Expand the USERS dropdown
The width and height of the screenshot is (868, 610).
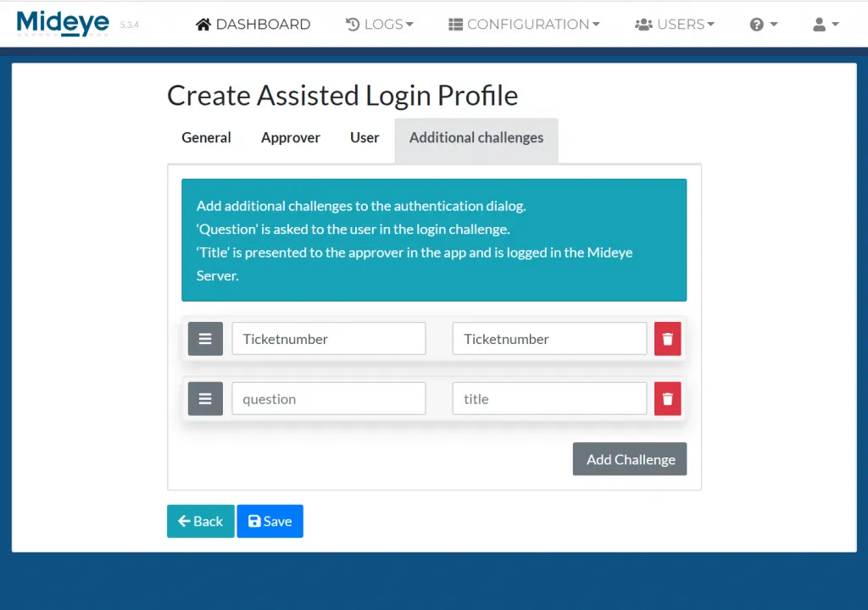pos(675,24)
